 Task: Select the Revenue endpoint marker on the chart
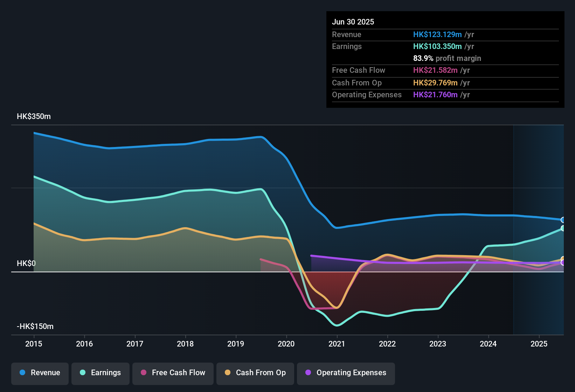[563, 220]
